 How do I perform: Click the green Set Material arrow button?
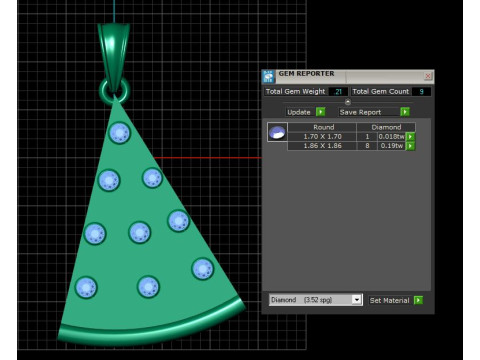tap(418, 300)
